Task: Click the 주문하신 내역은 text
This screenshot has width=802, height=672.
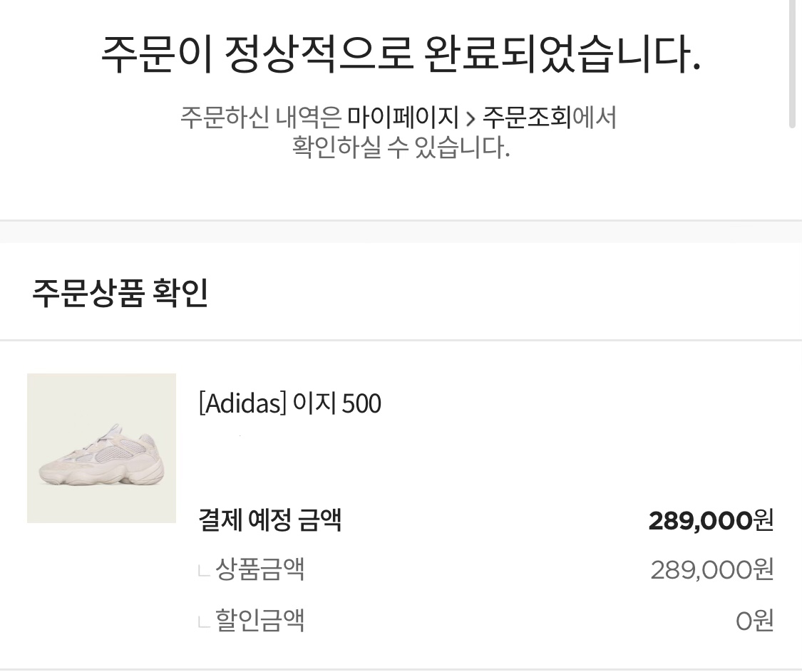Action: pos(260,117)
